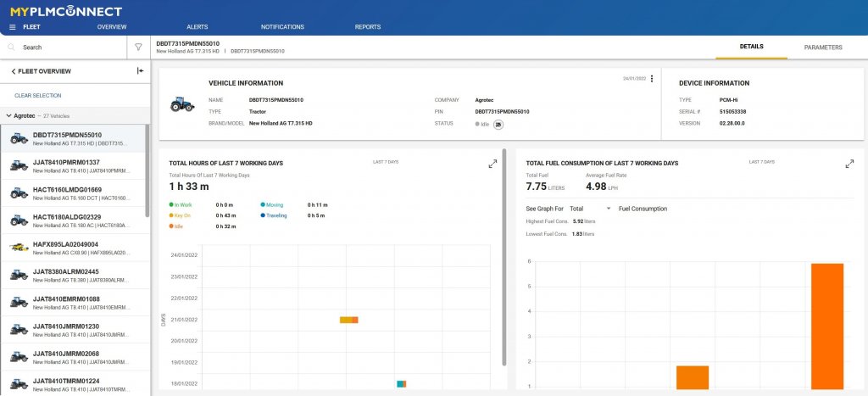Screen dimensions: 868x396
Task: Switch to the Parameters tab
Action: pos(823,47)
